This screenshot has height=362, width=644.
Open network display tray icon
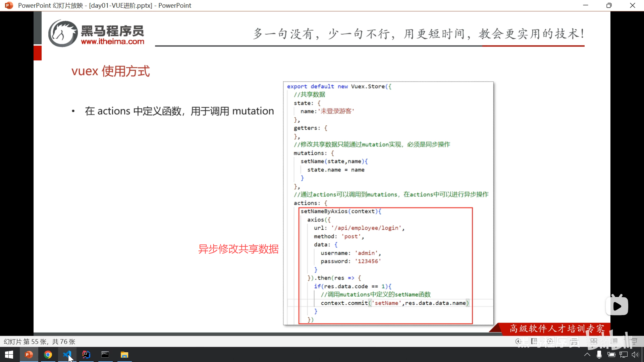pyautogui.click(x=623, y=355)
